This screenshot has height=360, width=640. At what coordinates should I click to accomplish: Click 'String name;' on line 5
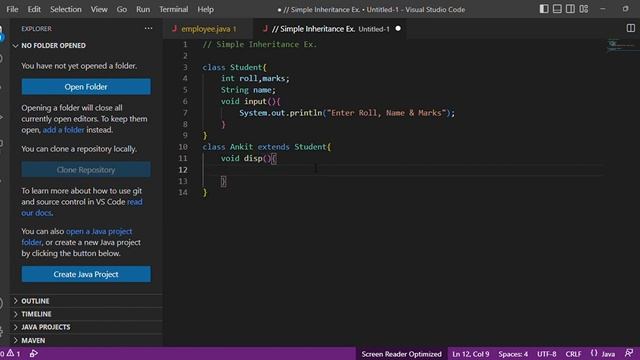point(248,90)
